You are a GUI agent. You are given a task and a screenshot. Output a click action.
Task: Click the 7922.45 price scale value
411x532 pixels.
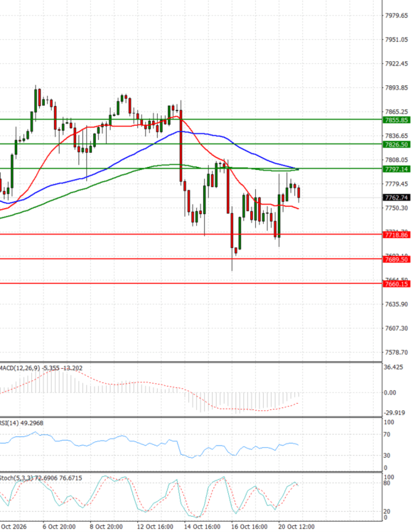tap(396, 64)
